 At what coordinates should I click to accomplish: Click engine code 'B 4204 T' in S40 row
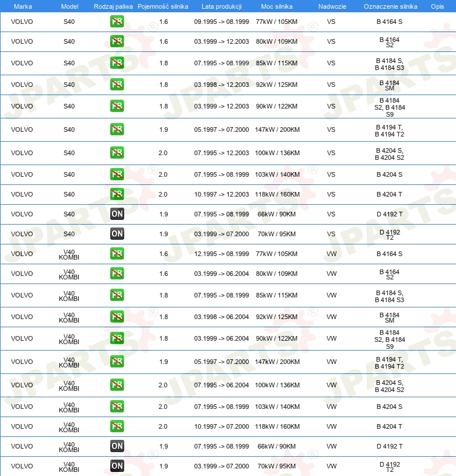pyautogui.click(x=390, y=194)
